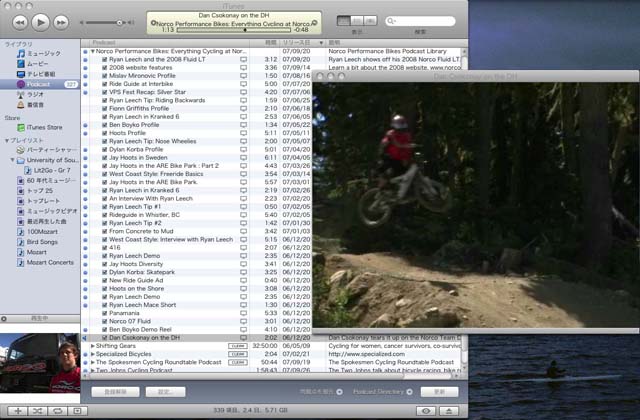Uncheck Hoots Profile episode
The height and width of the screenshot is (420, 640).
click(x=105, y=133)
